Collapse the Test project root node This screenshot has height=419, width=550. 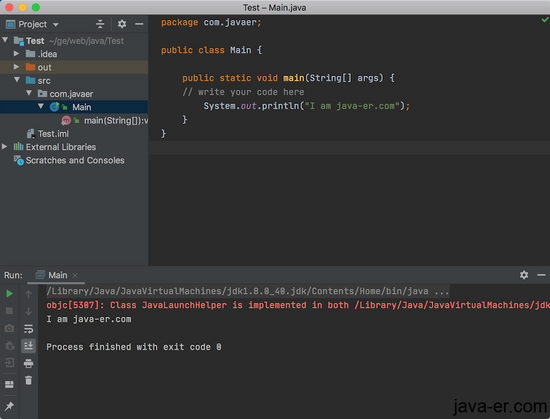[x=5, y=40]
